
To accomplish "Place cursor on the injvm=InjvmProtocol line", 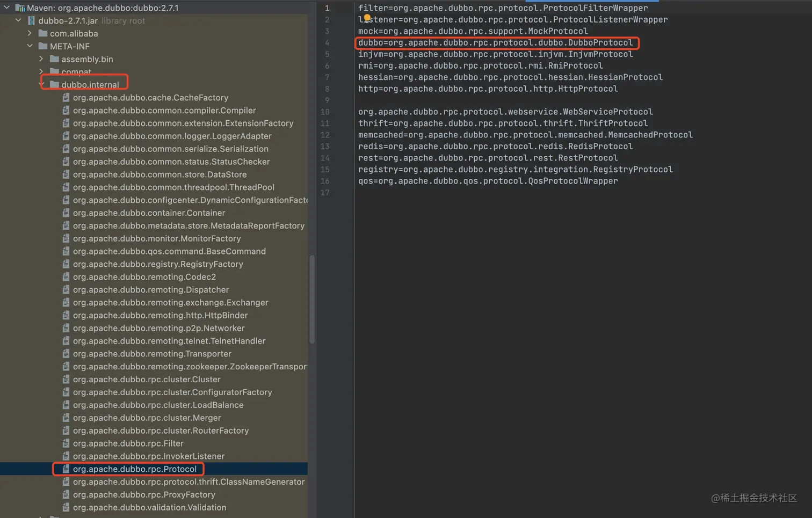I will 496,54.
